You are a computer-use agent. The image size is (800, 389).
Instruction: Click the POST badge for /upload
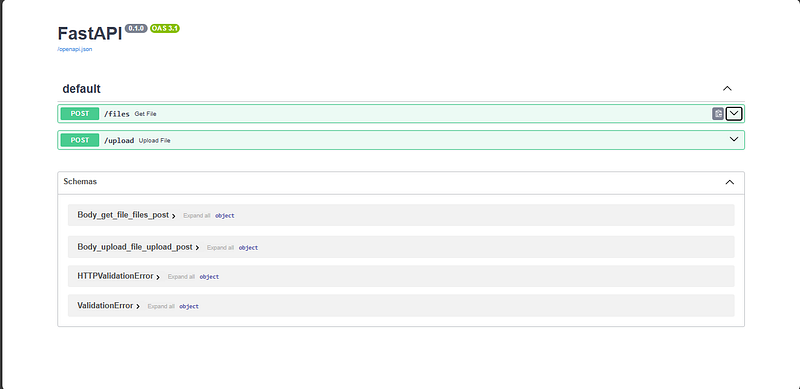[80, 140]
